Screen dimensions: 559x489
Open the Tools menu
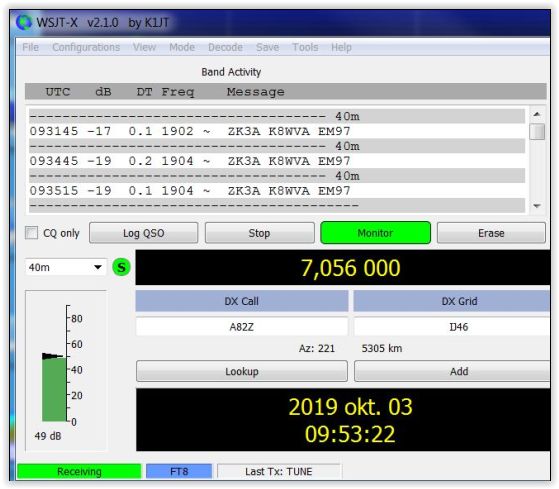(305, 47)
